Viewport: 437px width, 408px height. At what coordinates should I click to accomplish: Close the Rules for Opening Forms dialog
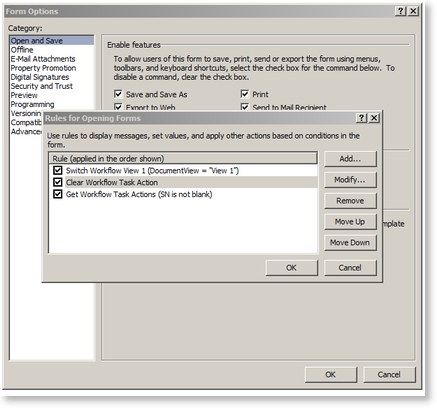coord(374,118)
